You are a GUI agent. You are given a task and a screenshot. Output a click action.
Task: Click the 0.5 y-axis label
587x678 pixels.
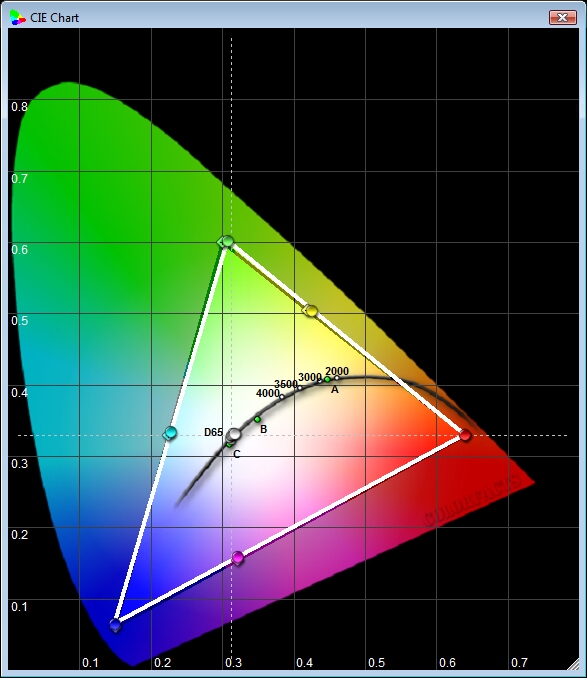point(19,321)
